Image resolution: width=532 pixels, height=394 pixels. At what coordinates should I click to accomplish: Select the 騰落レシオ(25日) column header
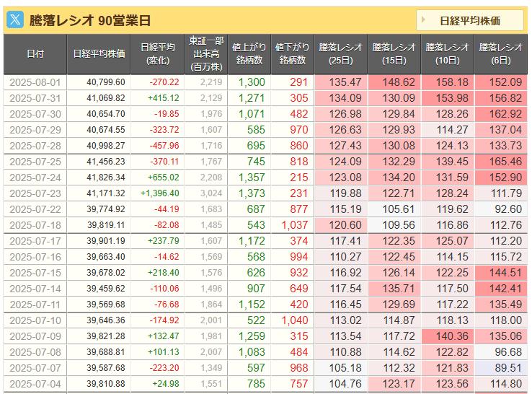[x=341, y=53]
